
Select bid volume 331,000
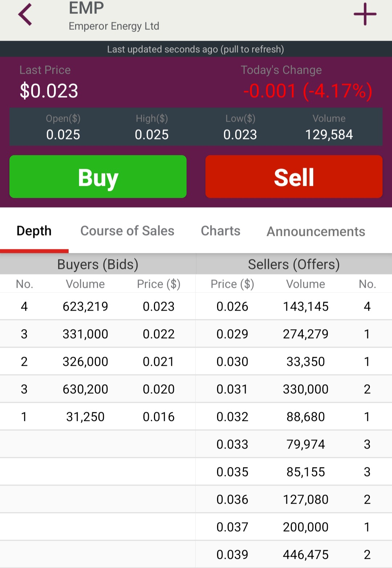[x=85, y=334]
